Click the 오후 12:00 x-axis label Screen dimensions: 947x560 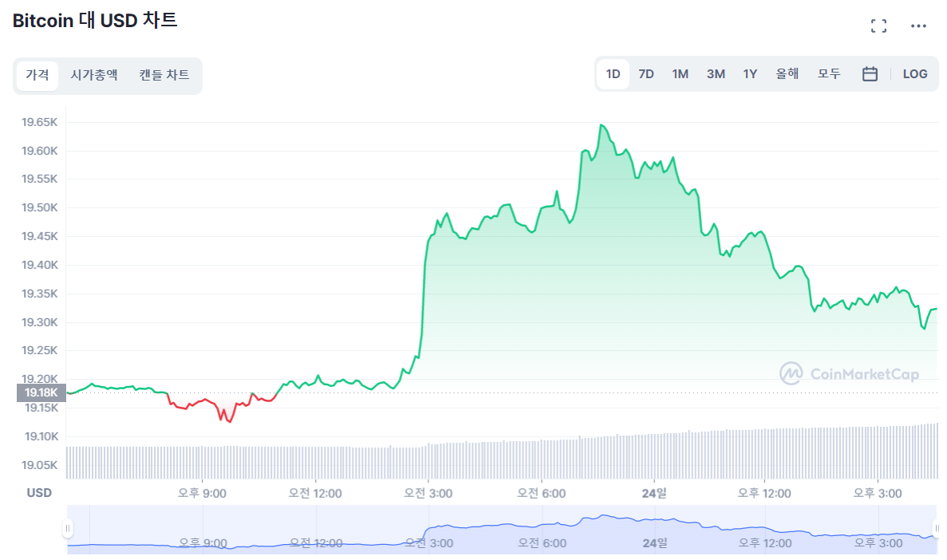(x=764, y=494)
